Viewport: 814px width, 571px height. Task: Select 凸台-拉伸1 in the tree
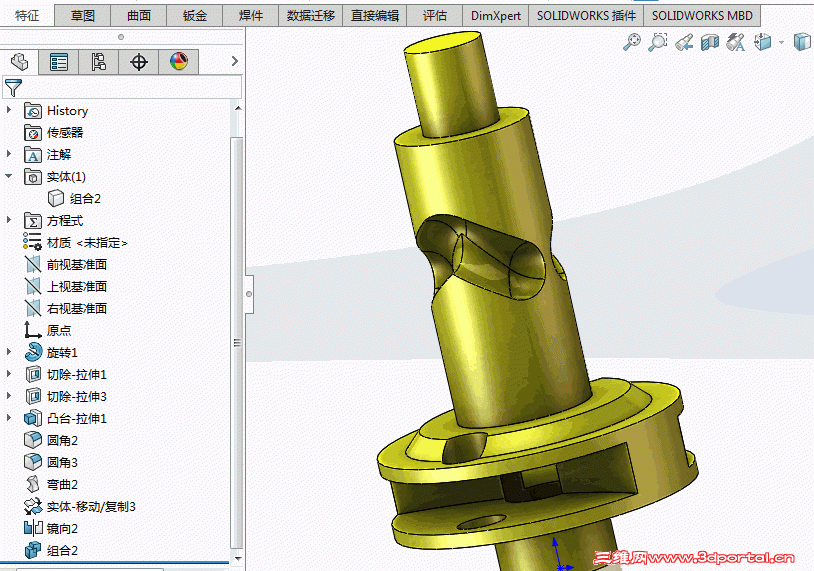point(66,418)
